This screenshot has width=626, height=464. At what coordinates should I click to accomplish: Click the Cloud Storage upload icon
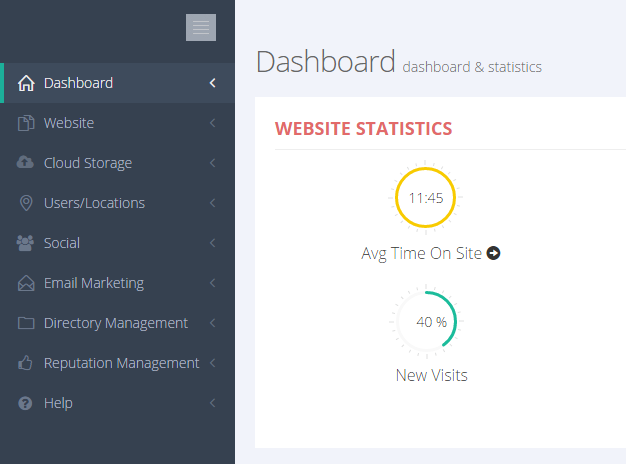pyautogui.click(x=25, y=162)
